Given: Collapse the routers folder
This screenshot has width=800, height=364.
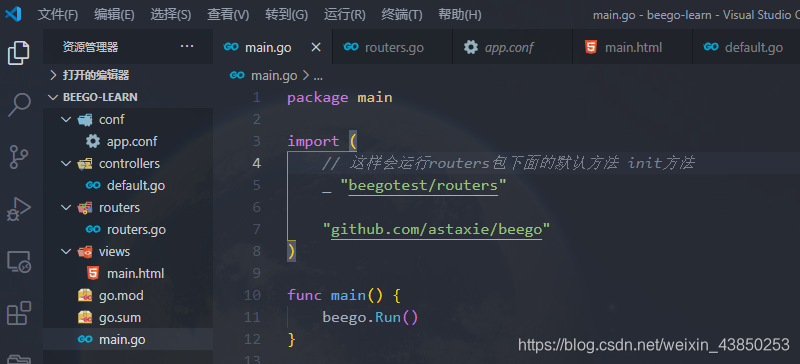Looking at the screenshot, I should click(66, 207).
